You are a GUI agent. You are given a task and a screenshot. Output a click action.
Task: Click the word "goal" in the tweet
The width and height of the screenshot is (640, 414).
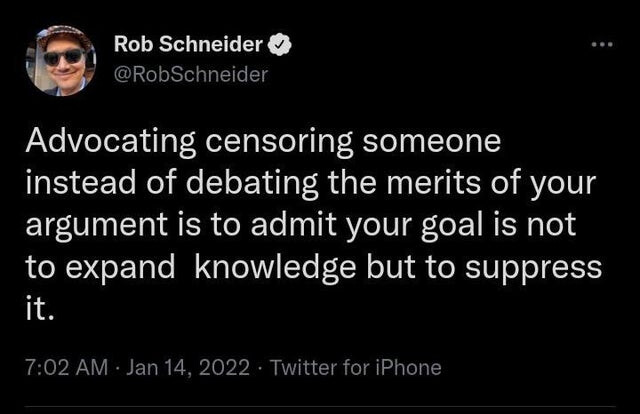click(x=452, y=226)
